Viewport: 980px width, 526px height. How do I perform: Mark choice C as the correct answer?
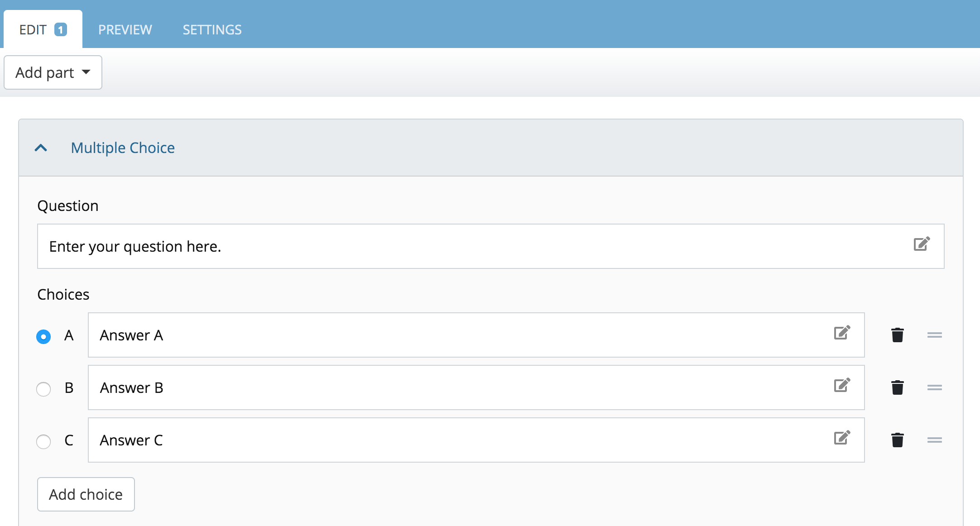43,441
